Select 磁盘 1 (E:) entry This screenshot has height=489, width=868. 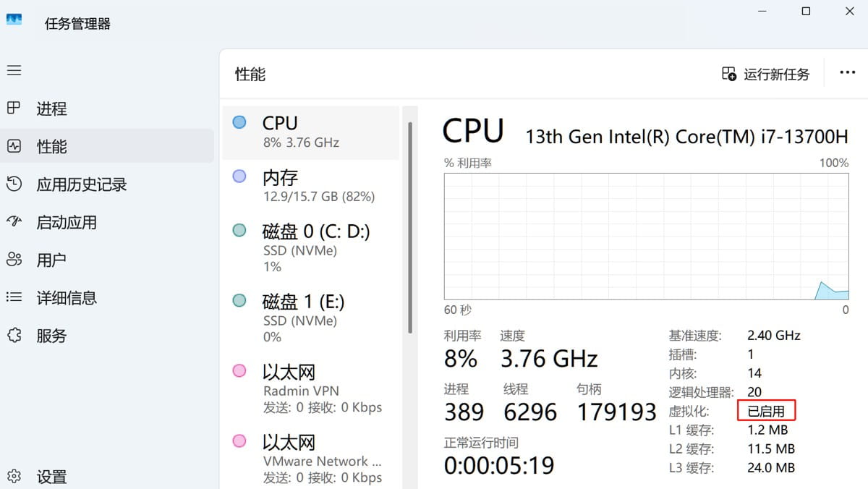[x=311, y=318]
